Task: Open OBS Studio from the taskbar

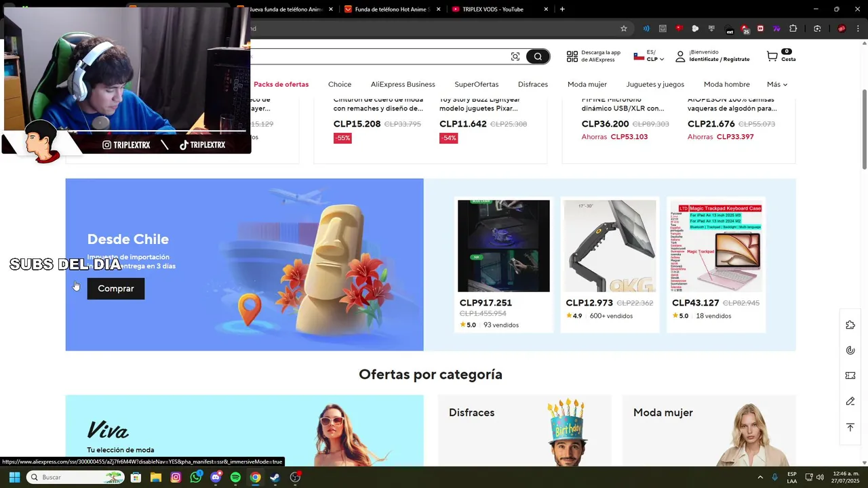Action: (x=295, y=477)
